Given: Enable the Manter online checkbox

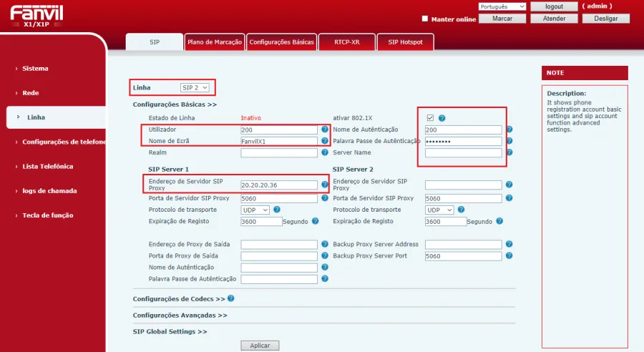Looking at the screenshot, I should coord(425,19).
